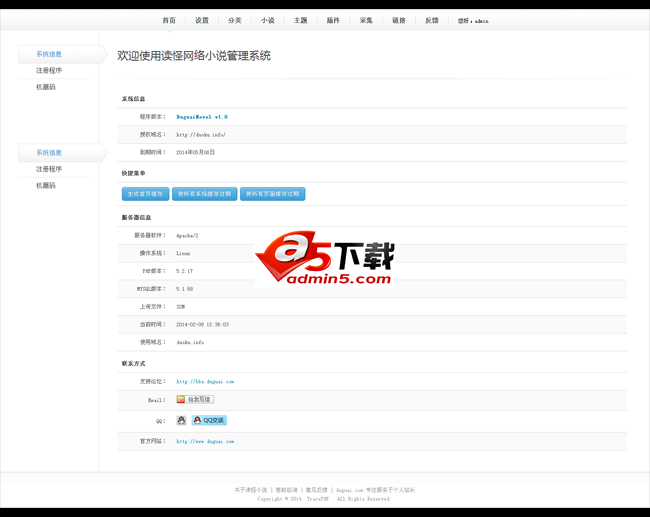Screen dimensions: 650x517
Task: Go to the 采集 tab
Action: point(366,20)
